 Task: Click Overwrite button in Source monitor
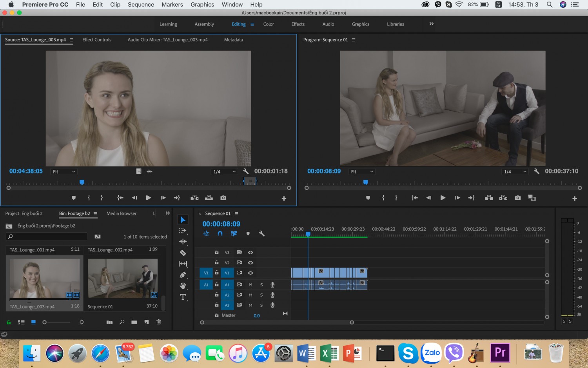click(x=209, y=198)
